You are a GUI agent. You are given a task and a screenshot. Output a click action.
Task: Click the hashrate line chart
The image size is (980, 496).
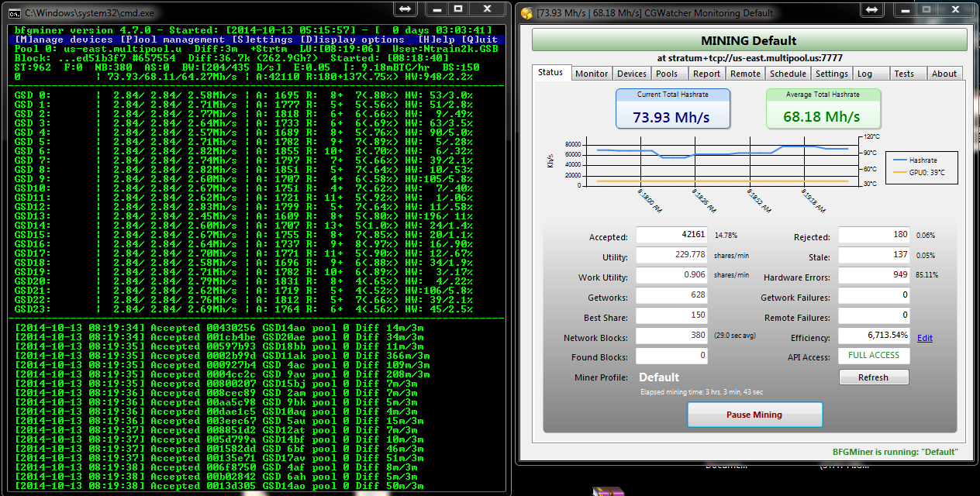720,163
